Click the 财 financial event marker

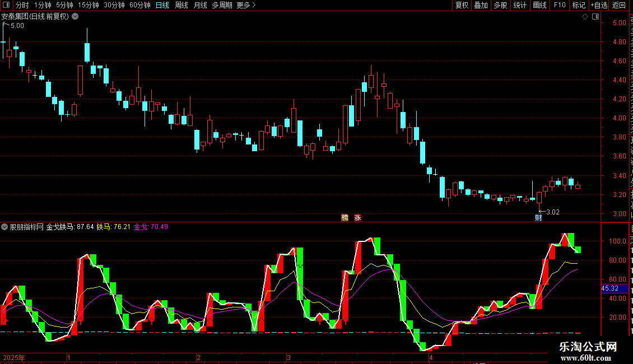tap(538, 217)
